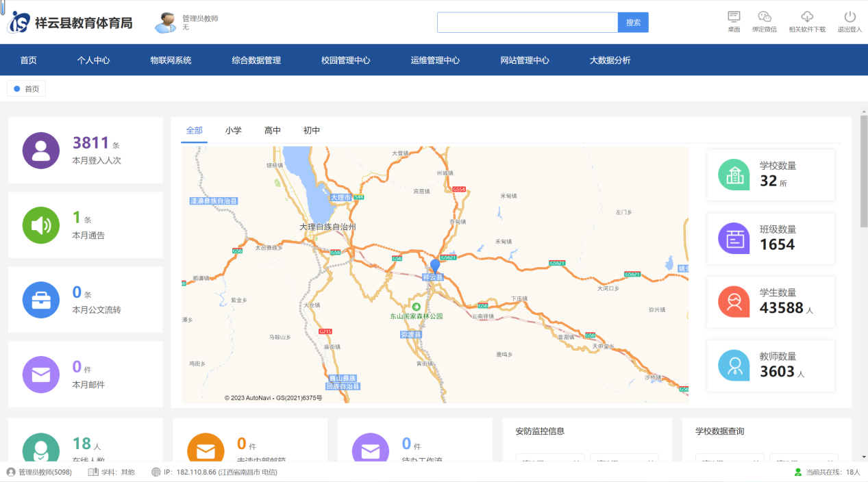Open the 个人中心 menu
868x482 pixels.
click(x=93, y=60)
